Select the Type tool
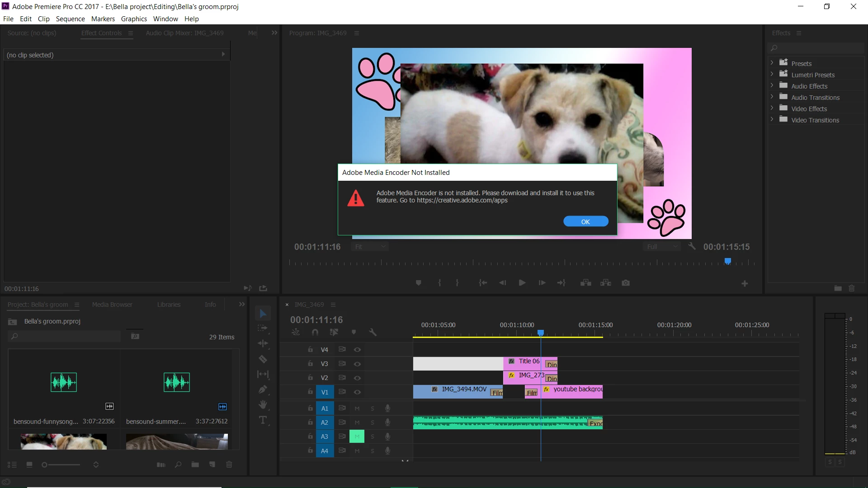Viewport: 868px width, 488px height. pos(263,420)
